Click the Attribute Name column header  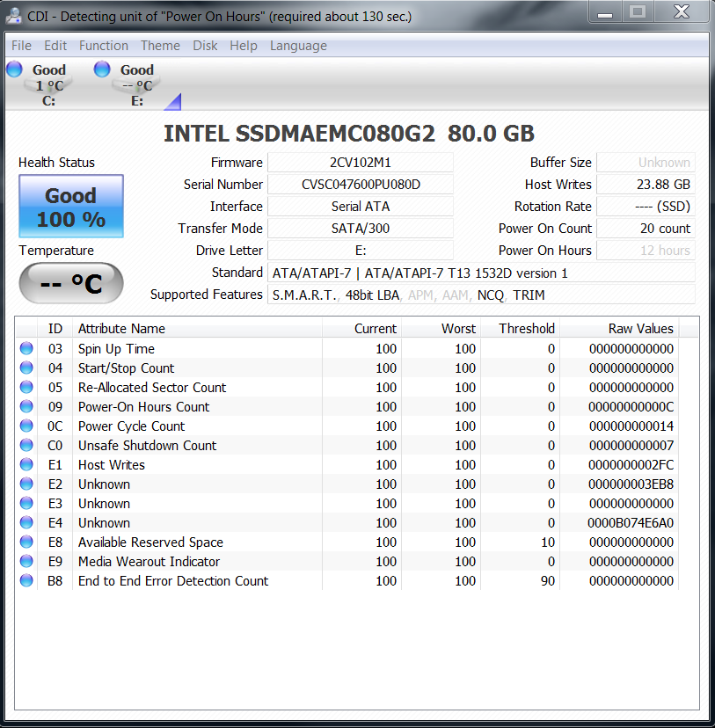(x=121, y=329)
